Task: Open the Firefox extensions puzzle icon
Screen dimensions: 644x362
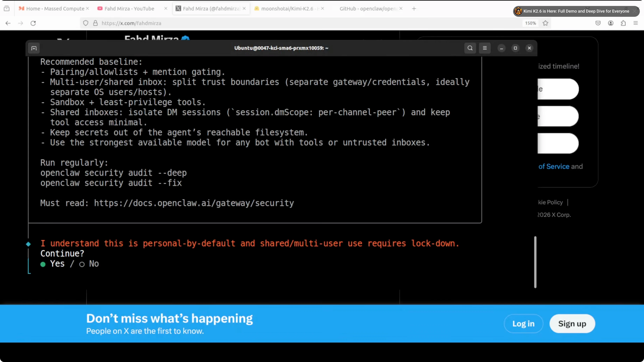Action: click(623, 23)
